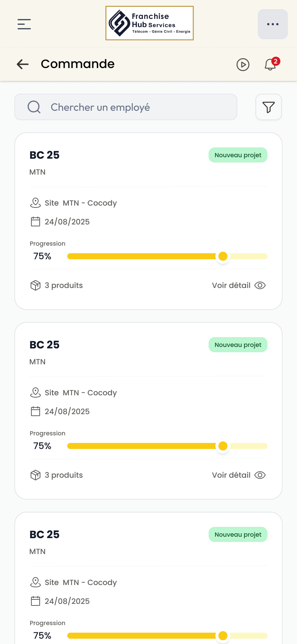Open the three-dots more options menu

coord(272,24)
